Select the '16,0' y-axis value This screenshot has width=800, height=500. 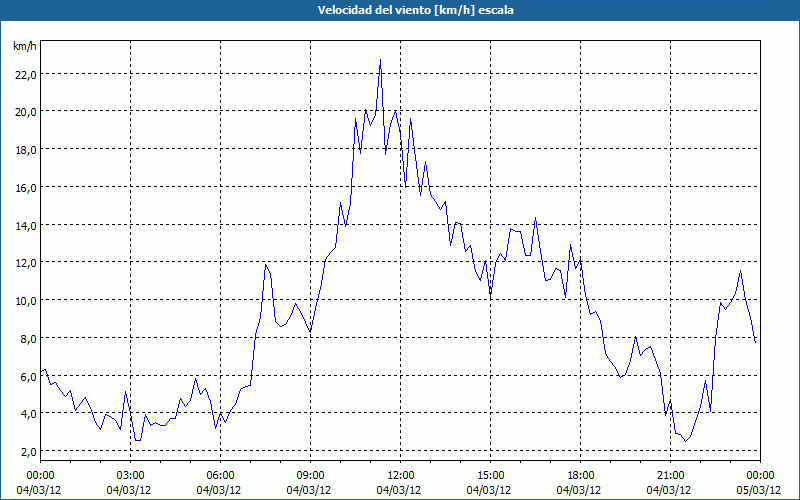pyautogui.click(x=26, y=187)
